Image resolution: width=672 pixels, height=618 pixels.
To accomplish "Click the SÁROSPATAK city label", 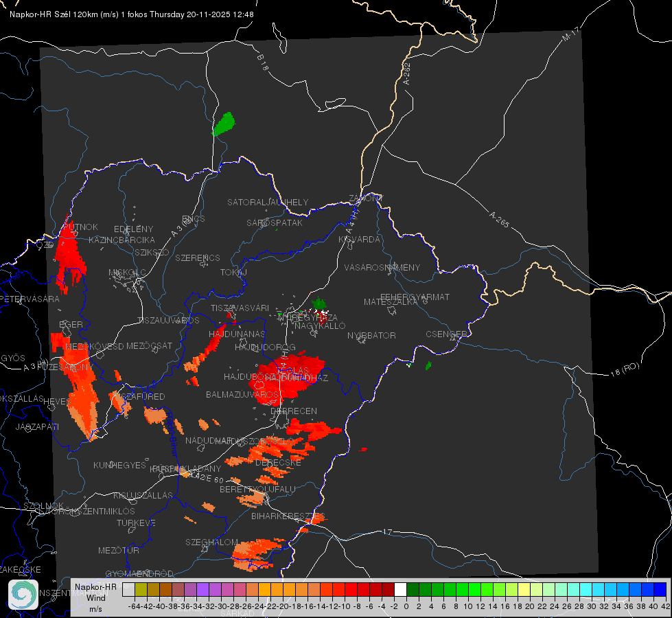I will [x=275, y=222].
